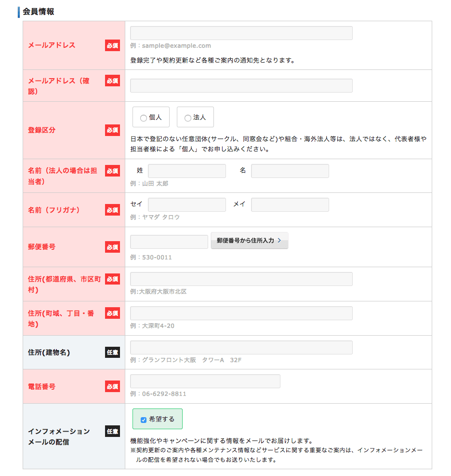The image size is (451, 476).
Task: Click the 任意 badge beside 住所(建物名)
Action: (x=113, y=353)
